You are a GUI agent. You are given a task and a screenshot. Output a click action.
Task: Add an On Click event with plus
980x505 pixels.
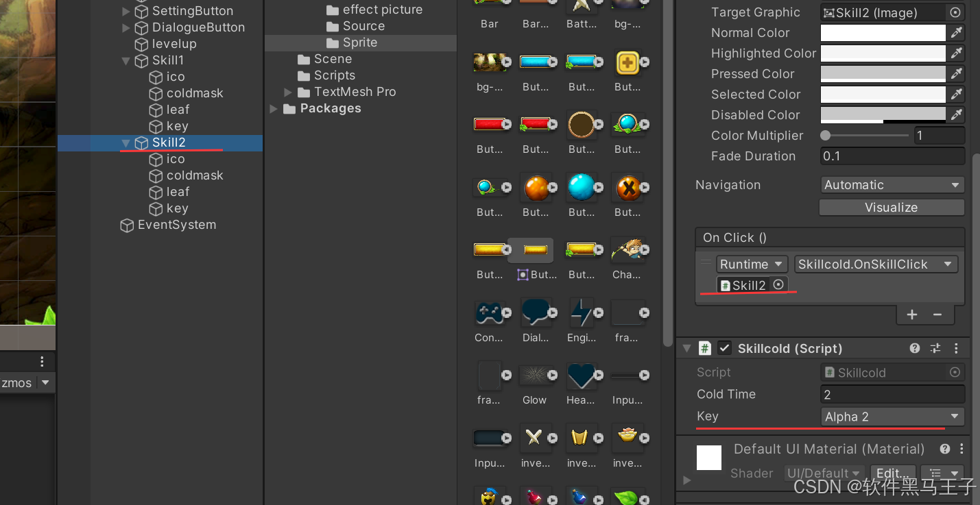(912, 315)
